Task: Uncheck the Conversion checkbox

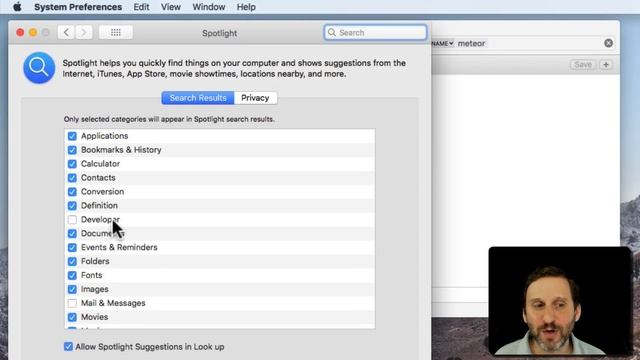Action: (72, 191)
